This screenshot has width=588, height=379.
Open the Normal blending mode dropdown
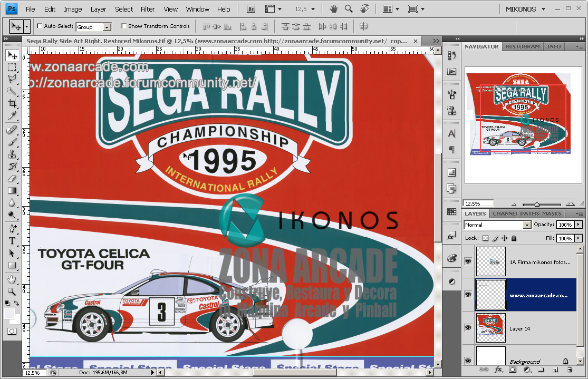[x=527, y=225]
